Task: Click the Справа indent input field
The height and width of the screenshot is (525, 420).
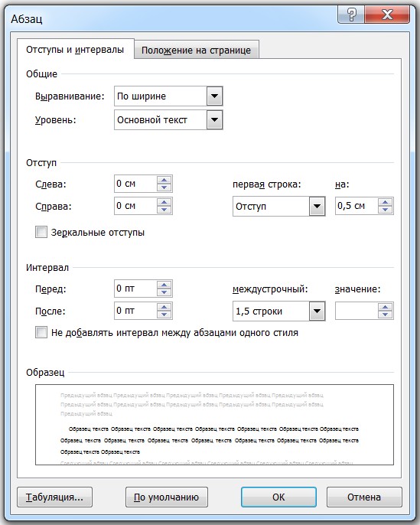Action: (136, 206)
